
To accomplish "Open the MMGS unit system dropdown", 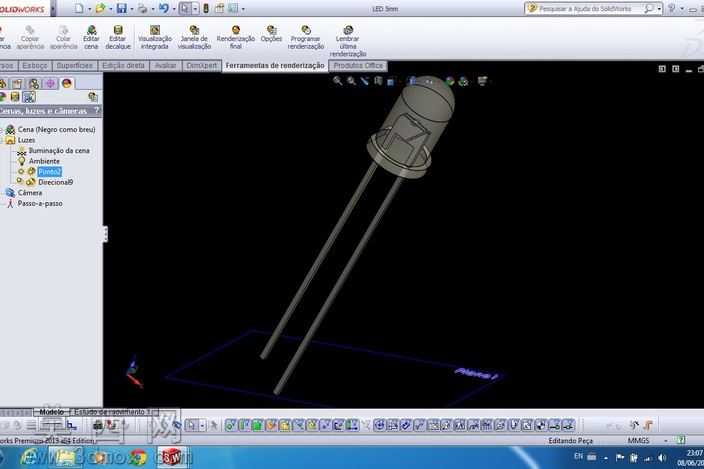I will pyautogui.click(x=666, y=441).
